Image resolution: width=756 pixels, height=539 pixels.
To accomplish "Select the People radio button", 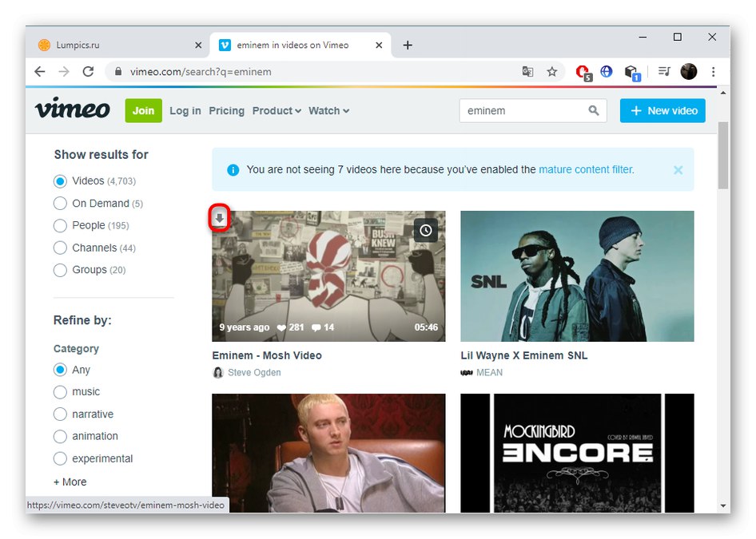I will coord(60,225).
